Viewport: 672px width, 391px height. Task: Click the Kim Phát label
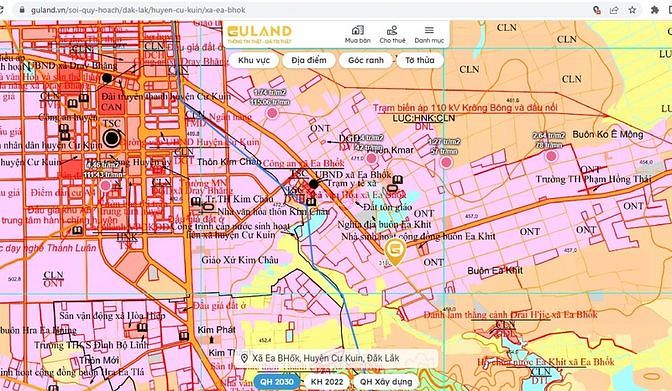pos(216,330)
